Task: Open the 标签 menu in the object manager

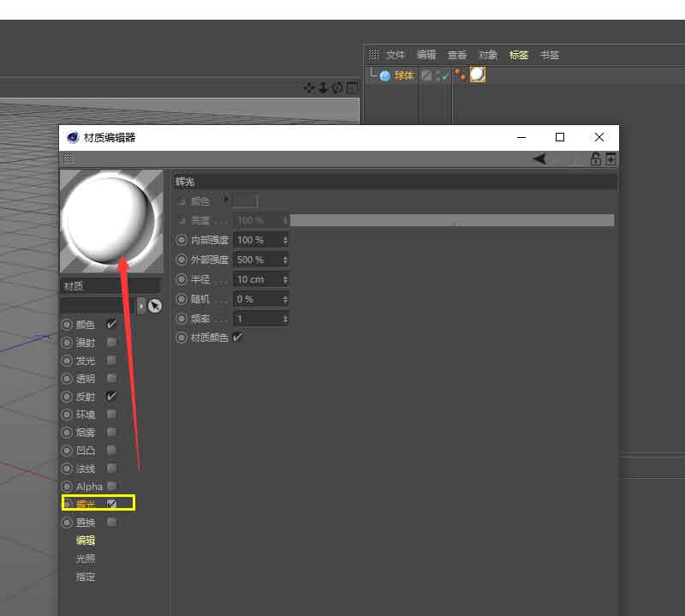Action: tap(519, 55)
